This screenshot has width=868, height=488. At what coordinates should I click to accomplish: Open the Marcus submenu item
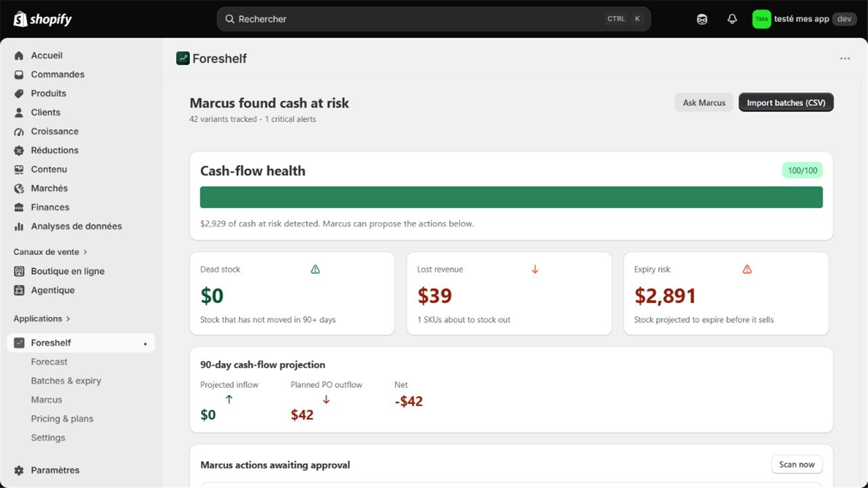[x=47, y=400]
